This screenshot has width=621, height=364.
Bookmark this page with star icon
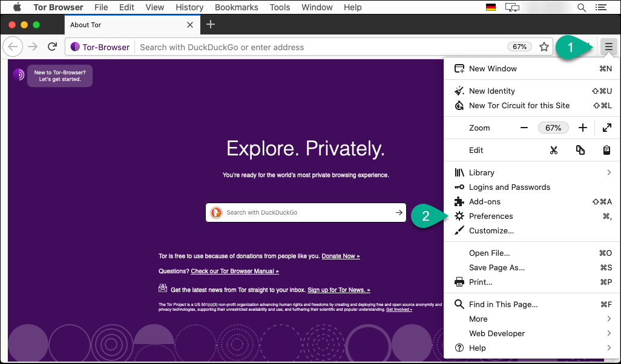tap(544, 47)
